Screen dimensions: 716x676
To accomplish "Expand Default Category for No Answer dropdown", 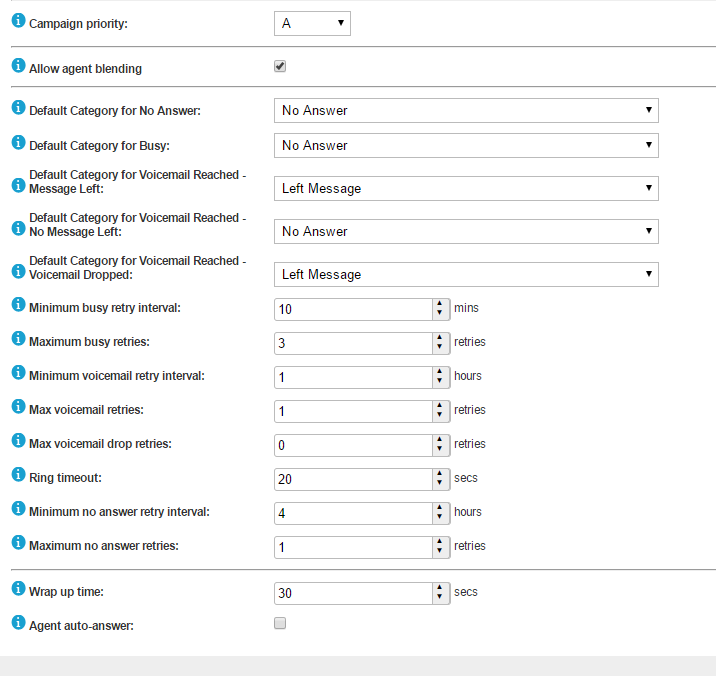I will 466,111.
